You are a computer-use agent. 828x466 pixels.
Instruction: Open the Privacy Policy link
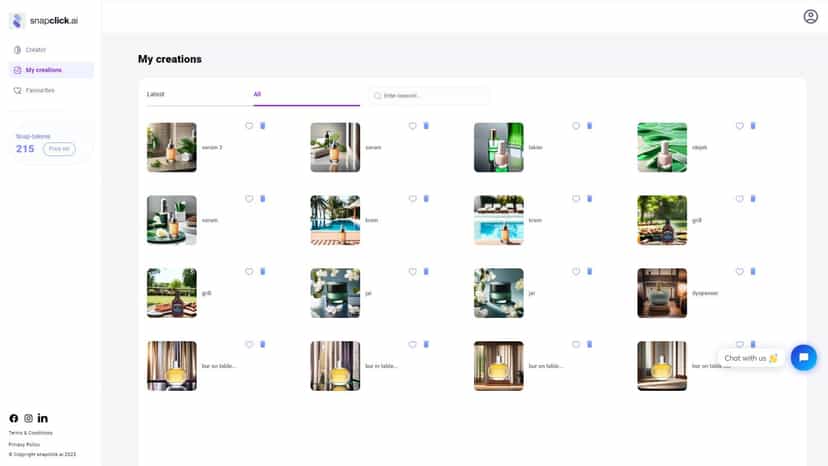coord(24,444)
